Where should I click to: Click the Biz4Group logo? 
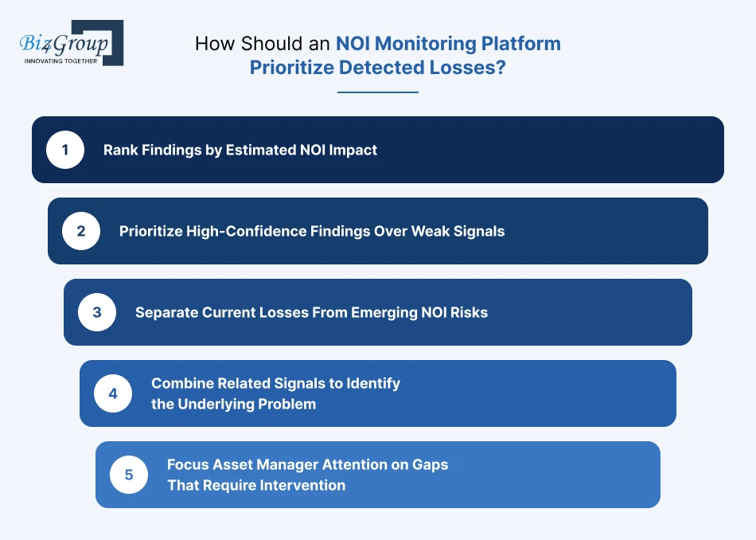[72, 43]
